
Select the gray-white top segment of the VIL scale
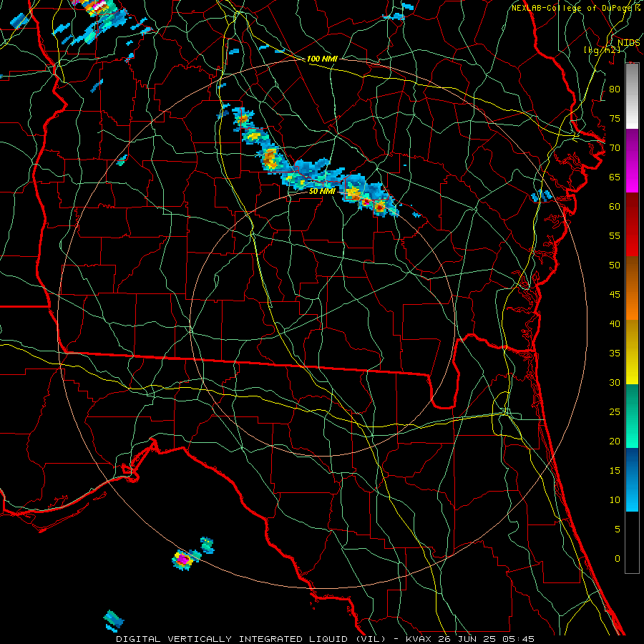click(x=632, y=96)
